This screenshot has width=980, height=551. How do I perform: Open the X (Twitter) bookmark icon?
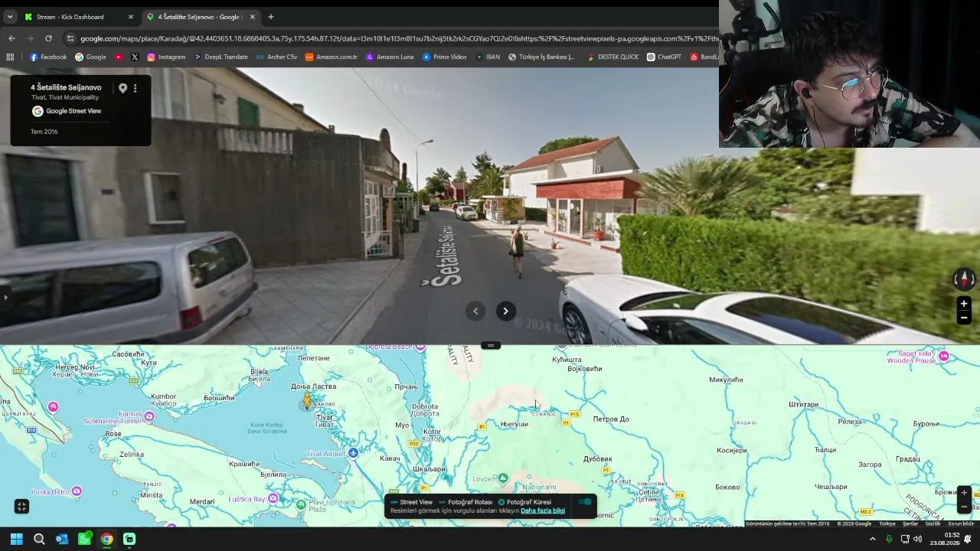[135, 57]
